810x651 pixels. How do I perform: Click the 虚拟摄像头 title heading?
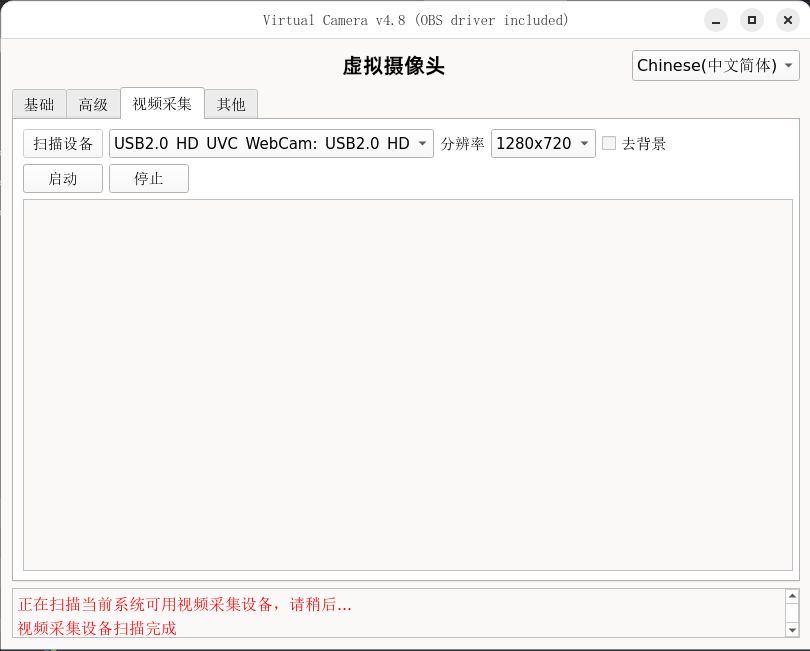tap(393, 66)
